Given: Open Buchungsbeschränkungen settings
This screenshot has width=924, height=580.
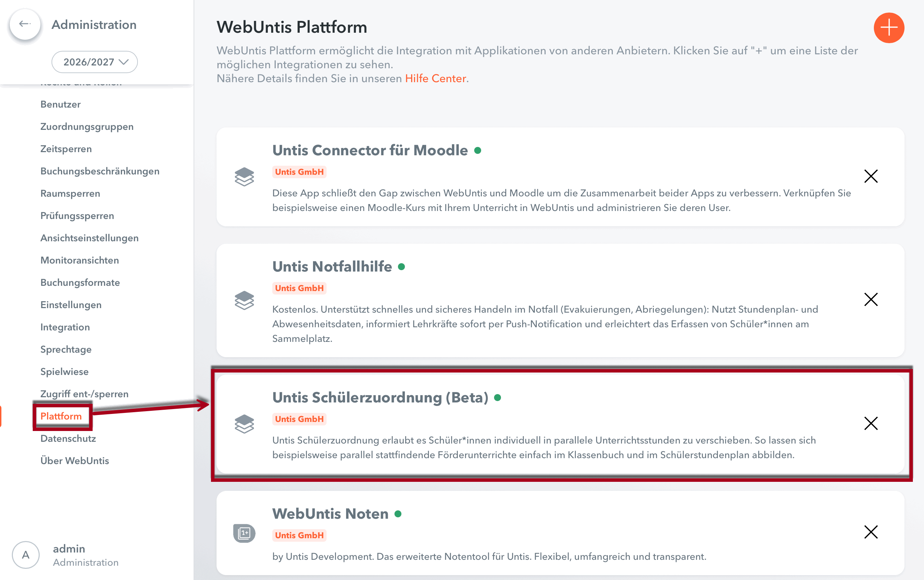Looking at the screenshot, I should 100,171.
